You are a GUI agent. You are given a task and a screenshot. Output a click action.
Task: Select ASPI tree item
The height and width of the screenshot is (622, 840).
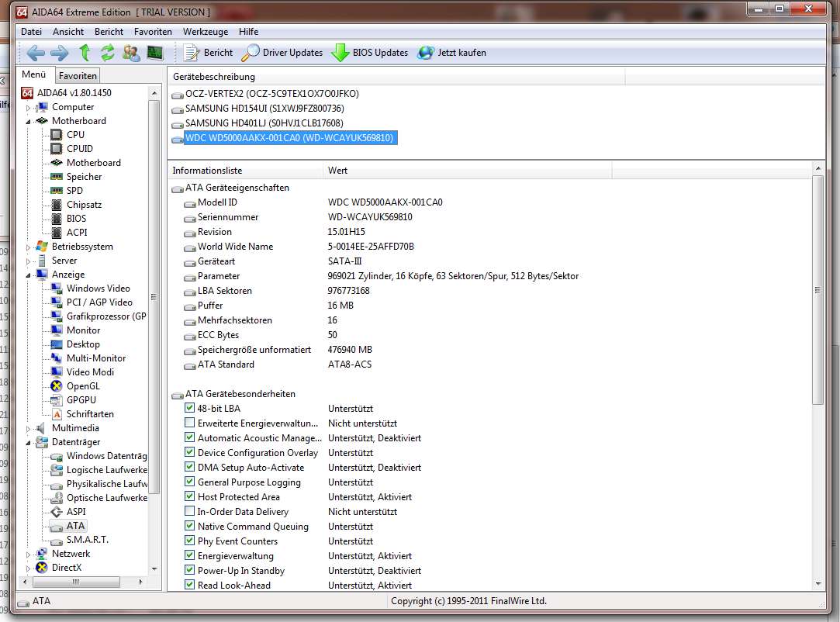click(x=75, y=511)
